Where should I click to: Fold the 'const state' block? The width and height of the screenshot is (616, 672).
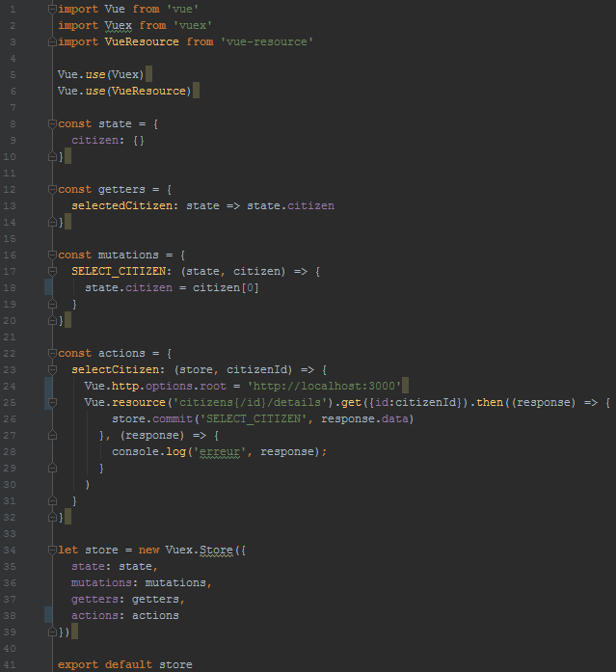coord(52,123)
